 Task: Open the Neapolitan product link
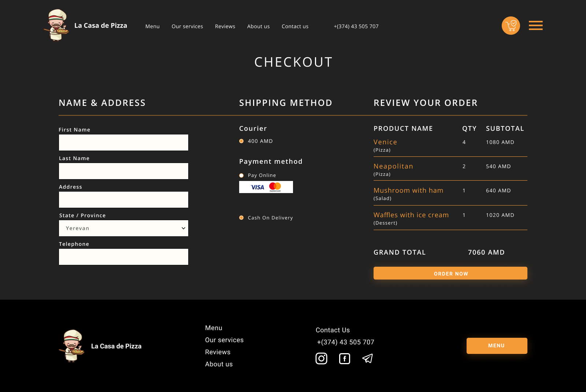click(393, 166)
